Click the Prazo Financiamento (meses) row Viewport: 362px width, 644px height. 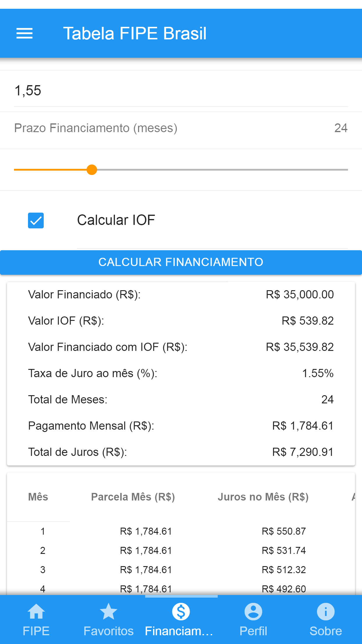click(181, 128)
